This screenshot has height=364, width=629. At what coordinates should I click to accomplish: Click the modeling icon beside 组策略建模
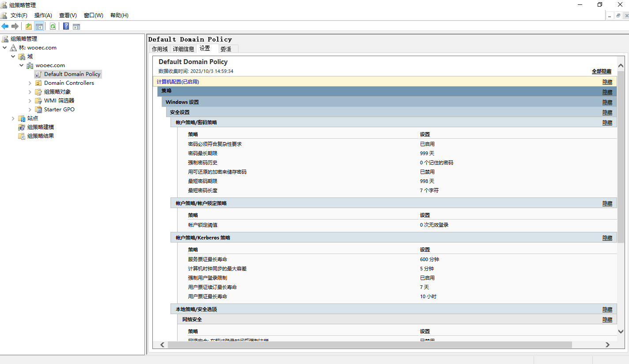pyautogui.click(x=22, y=127)
